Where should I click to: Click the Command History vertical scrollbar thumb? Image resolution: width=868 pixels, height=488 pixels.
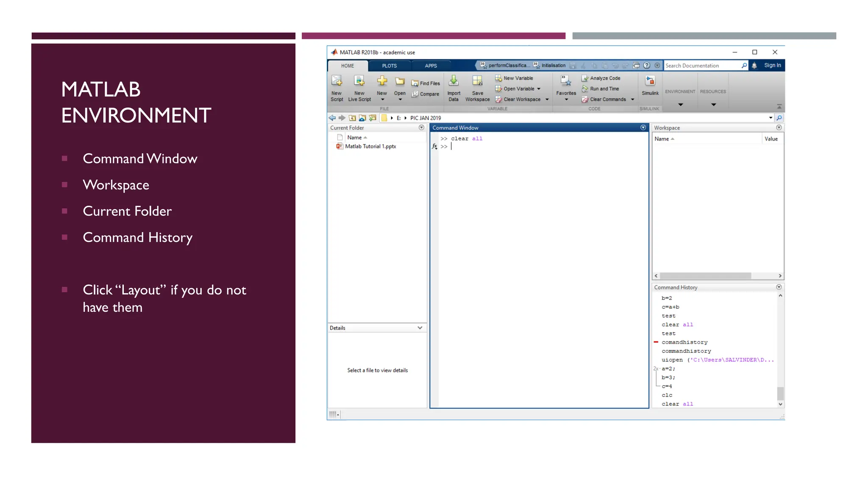click(780, 394)
